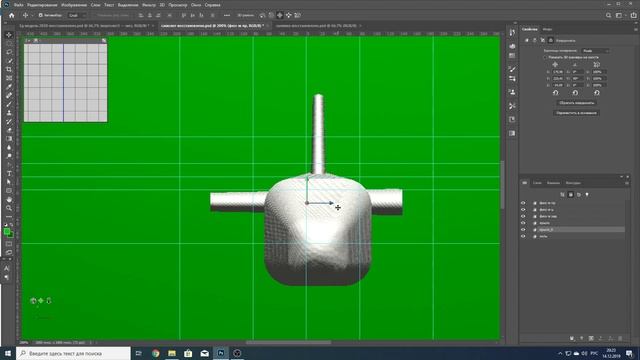
Task: Open the auto-select Layer dropdown
Action: point(77,16)
